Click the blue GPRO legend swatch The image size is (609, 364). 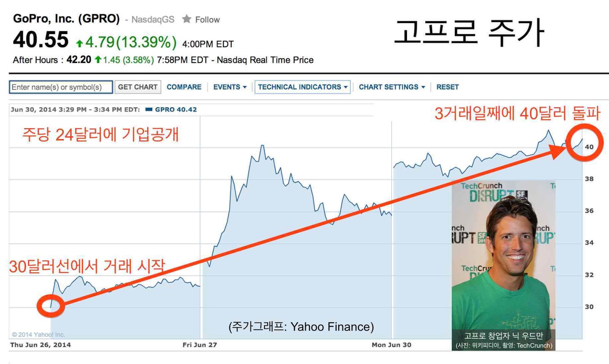click(x=149, y=110)
